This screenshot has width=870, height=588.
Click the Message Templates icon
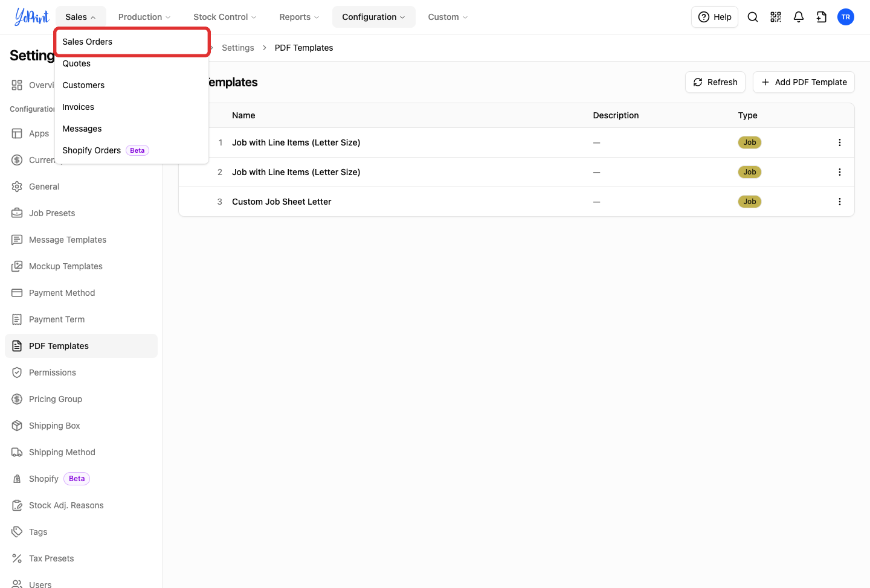click(x=17, y=240)
